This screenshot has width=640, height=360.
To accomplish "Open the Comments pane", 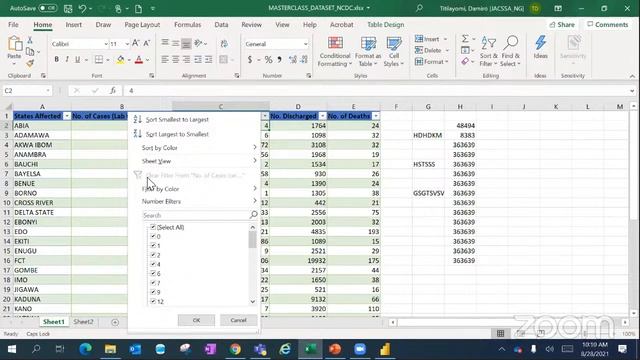I will 608,24.
